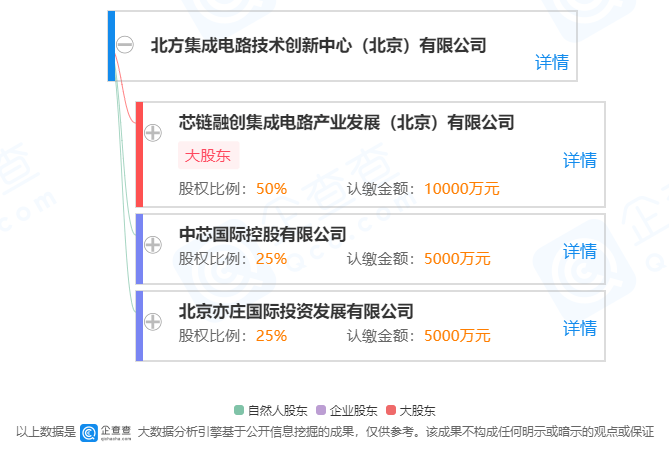Open 详情 link for 芯链融创集成电路产业发展
Screen dimensions: 669x449
(x=579, y=160)
